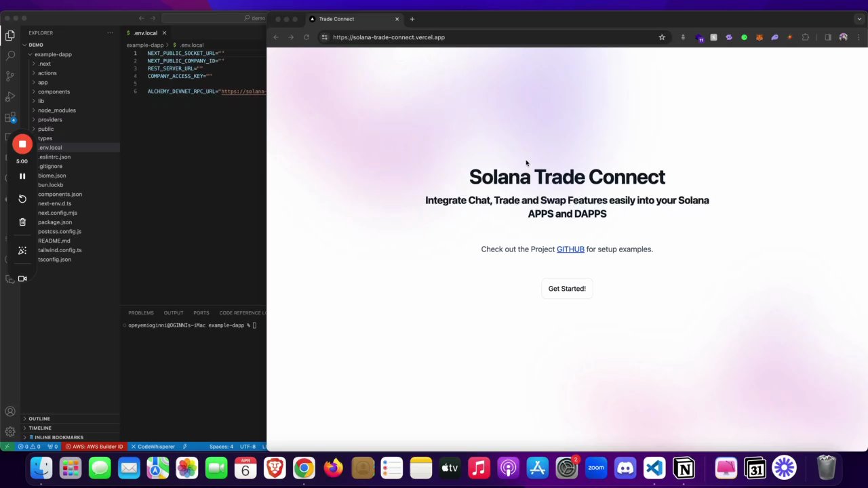Open Finder from the Dock
The image size is (868, 488).
41,468
